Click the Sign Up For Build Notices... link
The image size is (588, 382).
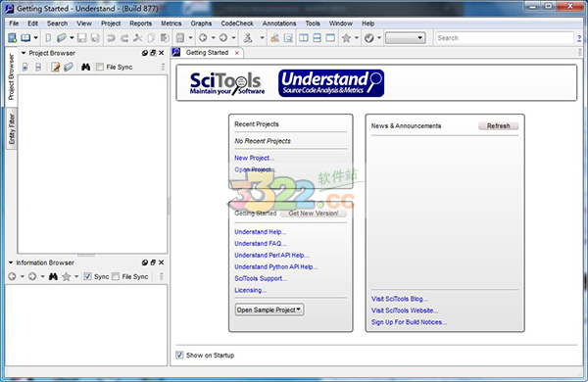pos(409,322)
